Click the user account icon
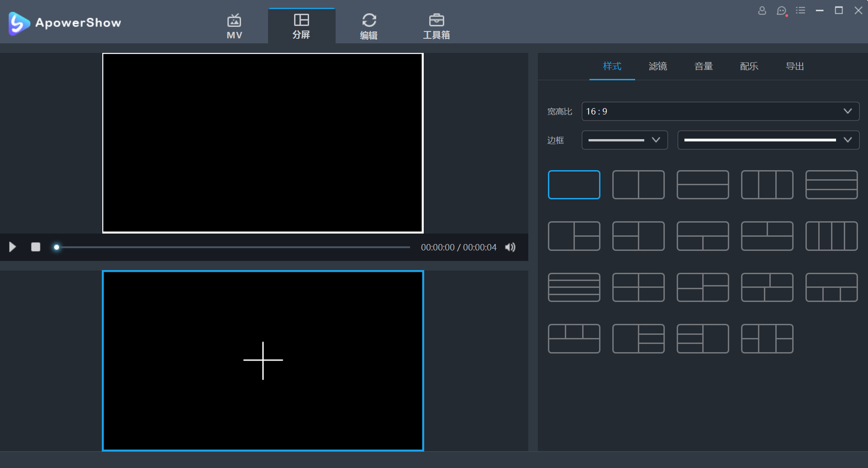Image resolution: width=868 pixels, height=468 pixels. tap(762, 10)
